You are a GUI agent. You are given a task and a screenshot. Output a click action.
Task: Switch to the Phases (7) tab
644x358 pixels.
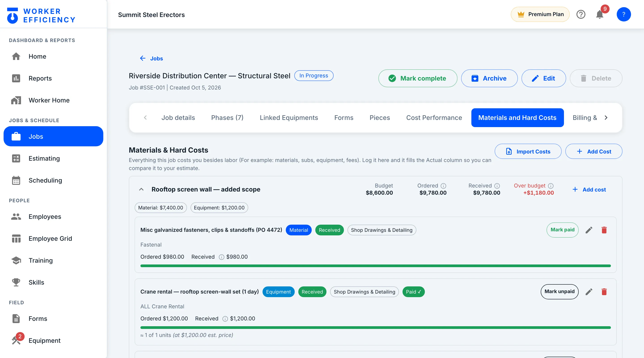[x=227, y=118]
